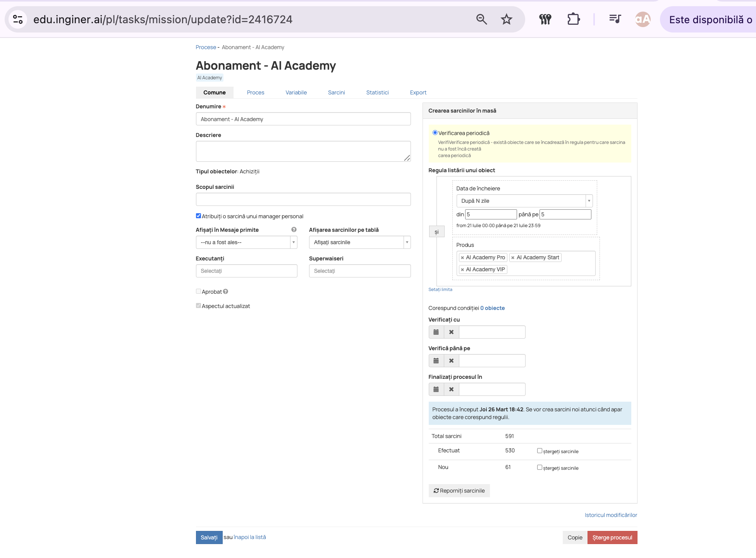Open the După N zile dropdown
Viewport: 756px width, 558px height.
[524, 201]
